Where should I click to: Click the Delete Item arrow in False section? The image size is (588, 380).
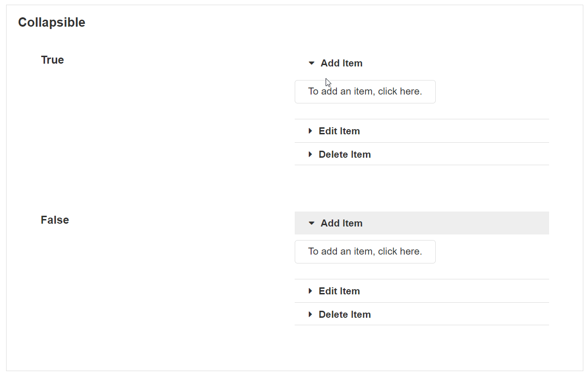point(310,314)
